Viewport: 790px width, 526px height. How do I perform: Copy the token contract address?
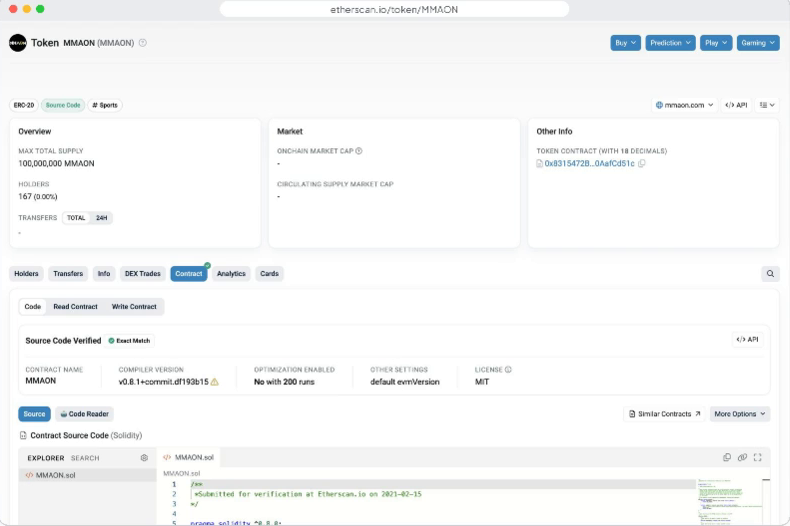(x=641, y=163)
